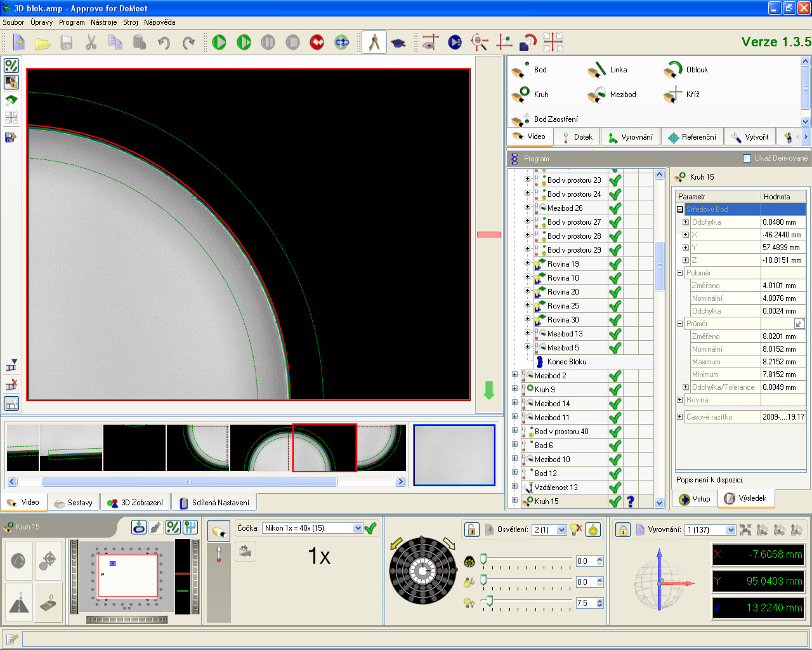Screen dimensions: 812x650
Task: Click the Undo arrow icon
Action: [164, 43]
